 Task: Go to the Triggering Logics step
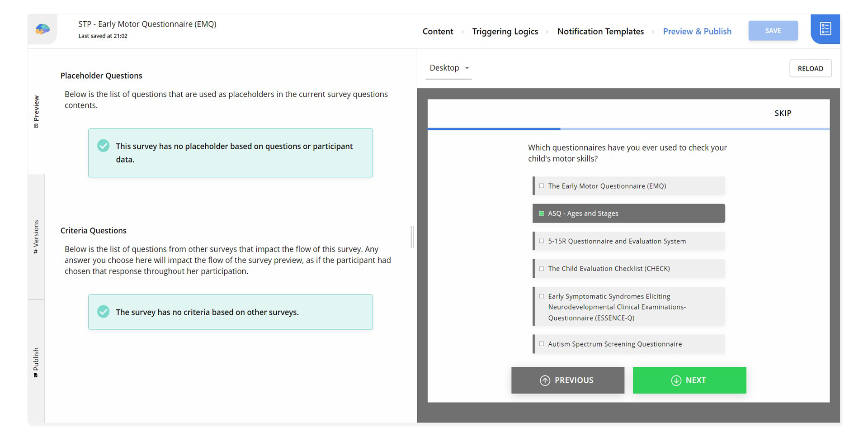pyautogui.click(x=505, y=31)
